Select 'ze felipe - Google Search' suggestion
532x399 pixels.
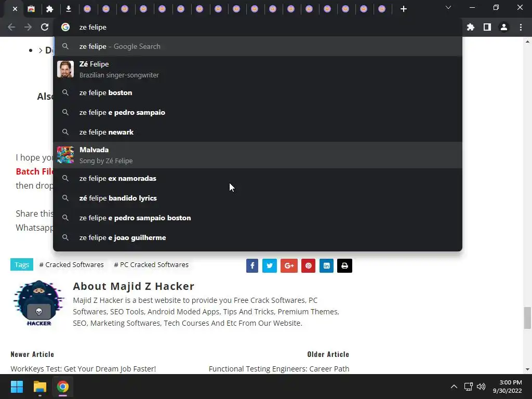tap(258, 46)
